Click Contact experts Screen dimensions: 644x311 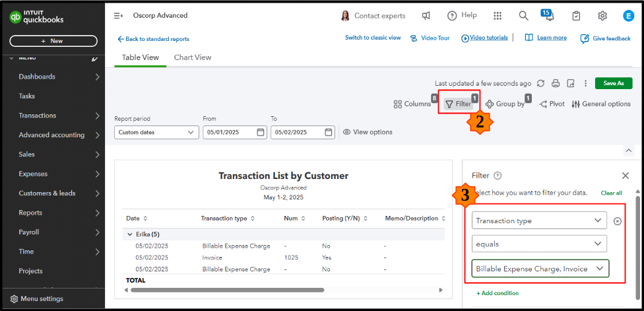[x=373, y=16]
